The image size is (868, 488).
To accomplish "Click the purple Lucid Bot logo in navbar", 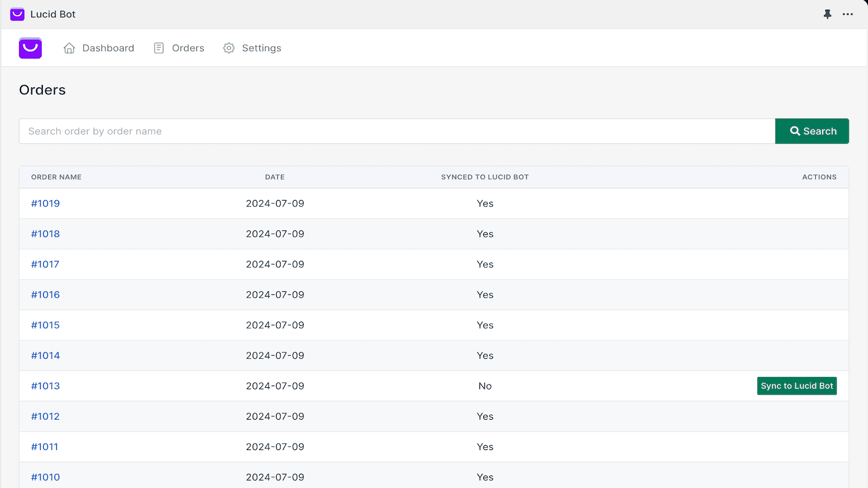I will (30, 48).
